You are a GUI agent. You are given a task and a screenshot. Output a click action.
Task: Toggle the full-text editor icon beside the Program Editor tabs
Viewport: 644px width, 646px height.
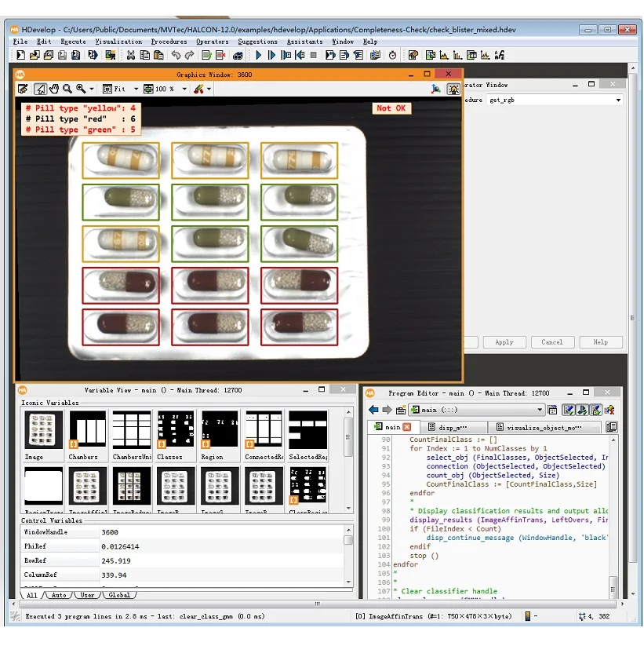point(612,427)
